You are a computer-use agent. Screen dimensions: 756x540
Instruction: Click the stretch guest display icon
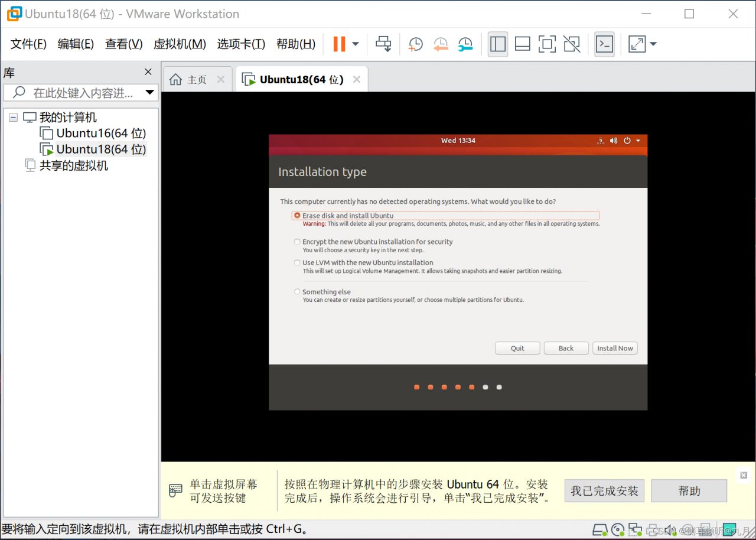click(x=637, y=44)
